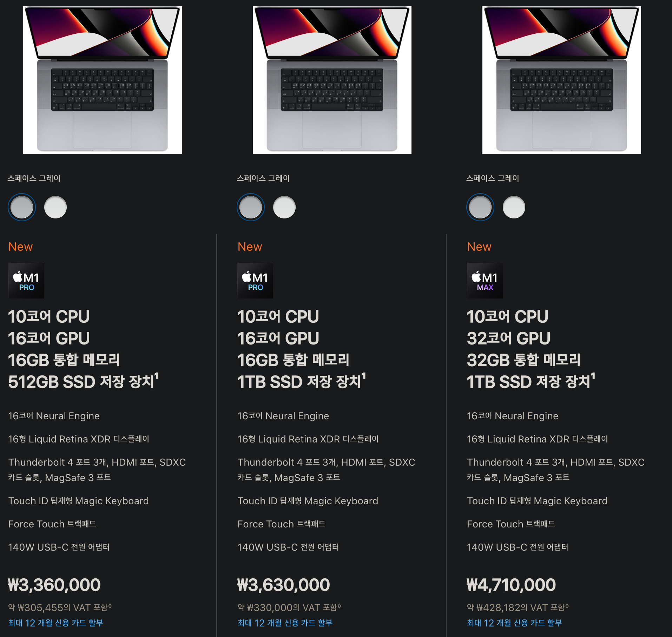
Task: Pick the space gray finish for the M1 Max model
Action: (480, 207)
